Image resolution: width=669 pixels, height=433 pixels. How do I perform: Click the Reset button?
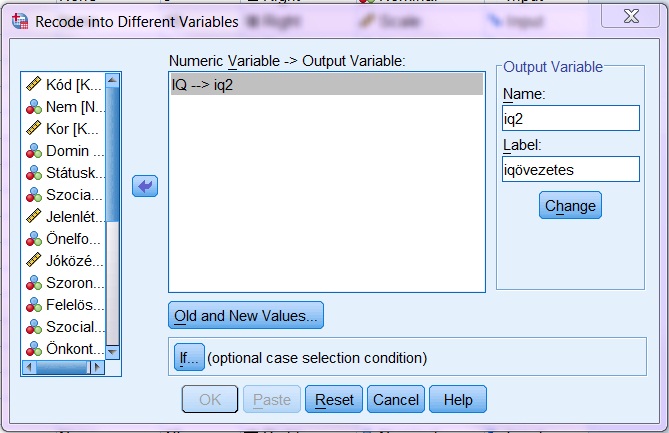pos(334,400)
